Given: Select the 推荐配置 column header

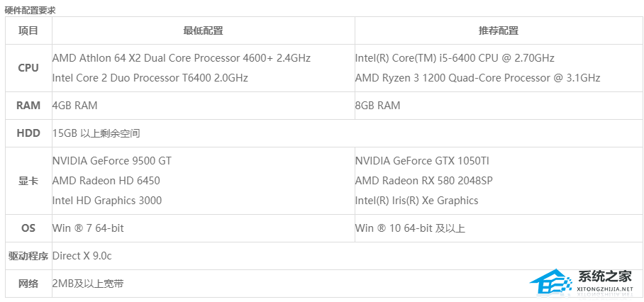Looking at the screenshot, I should coord(498,30).
